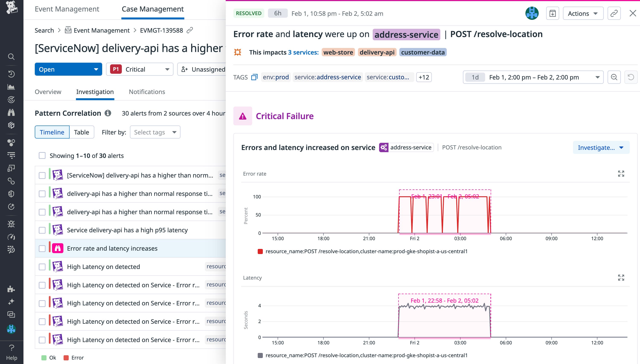Click the permalink chain icon beside Actions

point(614,13)
